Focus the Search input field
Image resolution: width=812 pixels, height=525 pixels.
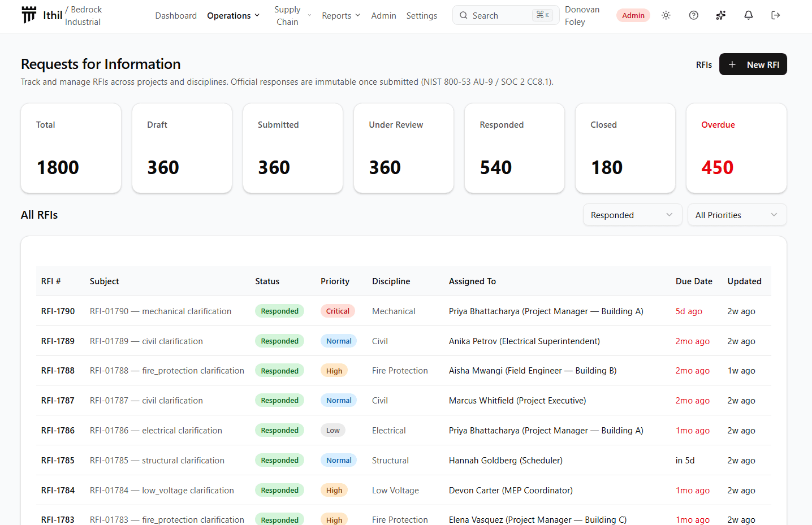(x=506, y=15)
